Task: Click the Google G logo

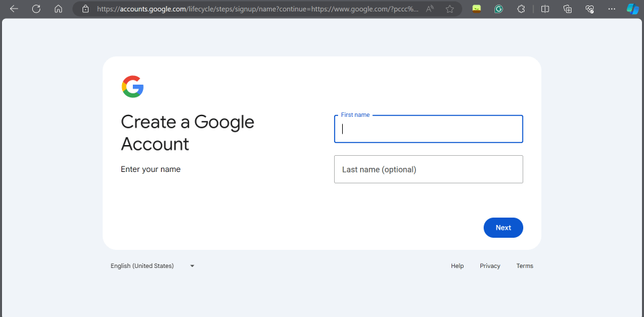Action: (133, 87)
